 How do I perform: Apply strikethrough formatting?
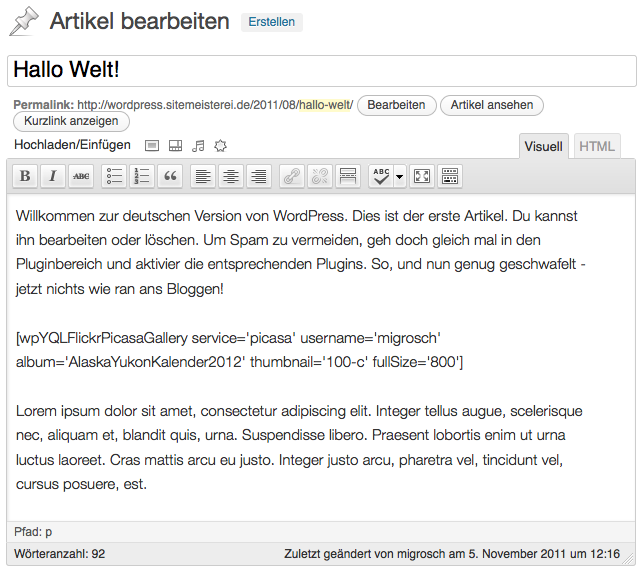[81, 176]
